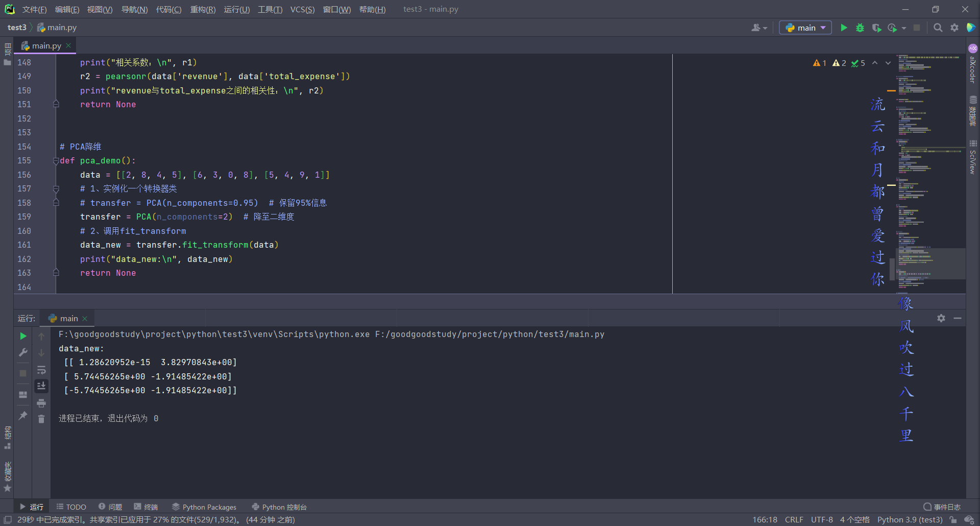Open Run panel settings gear
The image size is (980, 526).
[x=941, y=318]
